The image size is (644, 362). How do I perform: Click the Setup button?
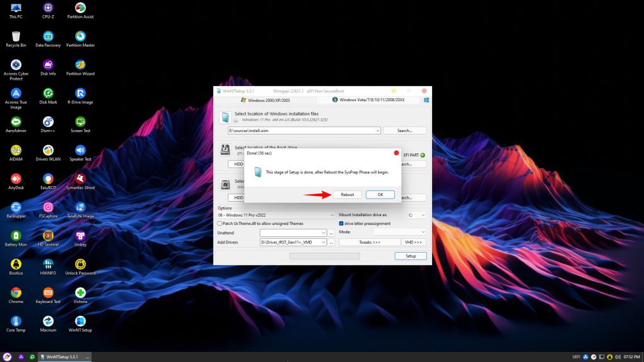point(410,256)
